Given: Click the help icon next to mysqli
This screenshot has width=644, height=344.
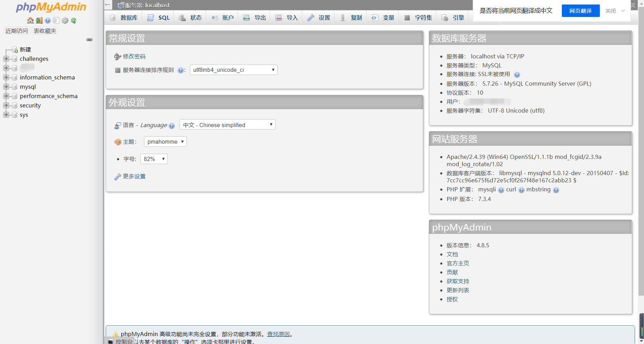Looking at the screenshot, I should pyautogui.click(x=501, y=190).
